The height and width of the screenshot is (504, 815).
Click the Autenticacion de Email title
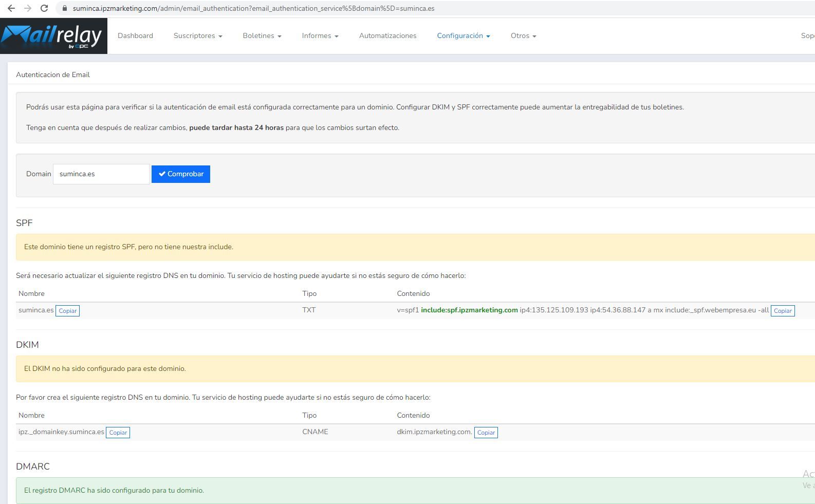[53, 74]
